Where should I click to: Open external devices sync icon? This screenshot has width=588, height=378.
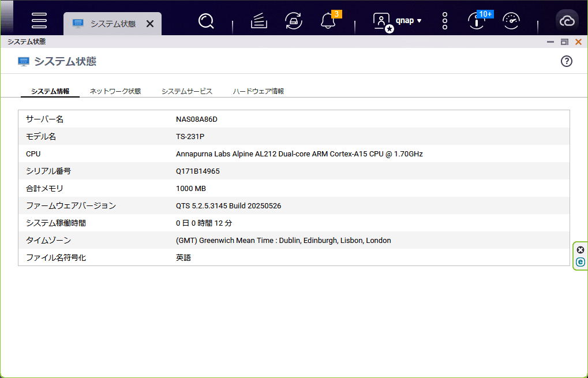point(294,21)
